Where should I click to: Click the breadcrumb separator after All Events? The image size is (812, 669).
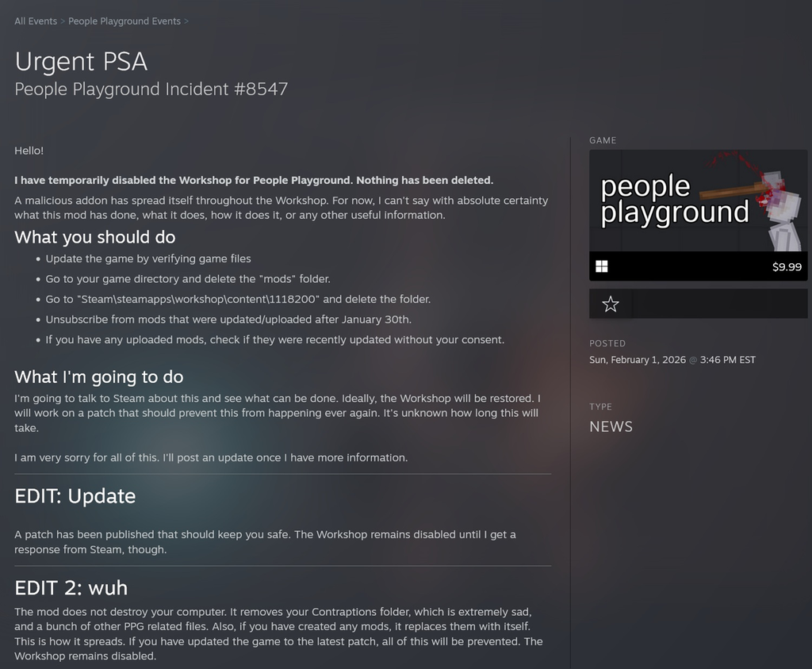click(62, 21)
